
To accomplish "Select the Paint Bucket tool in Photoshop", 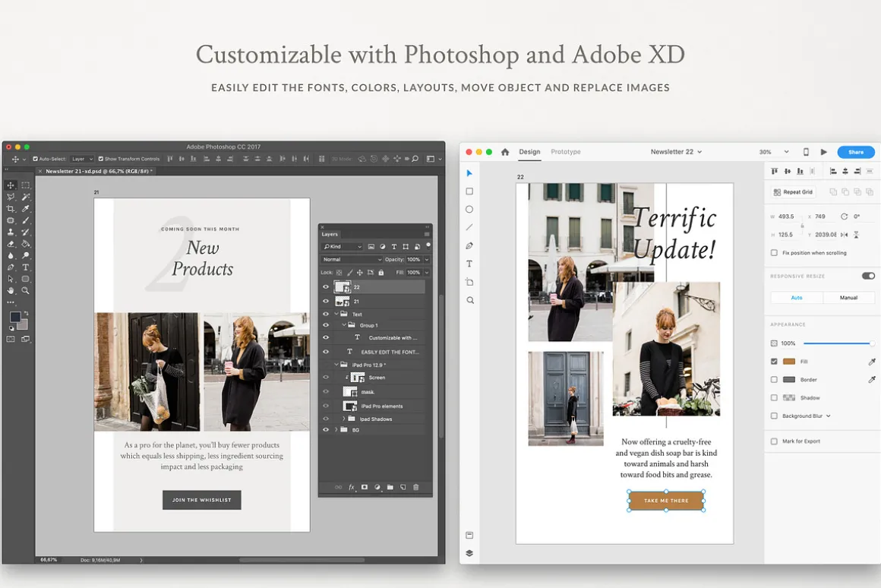I will (25, 244).
